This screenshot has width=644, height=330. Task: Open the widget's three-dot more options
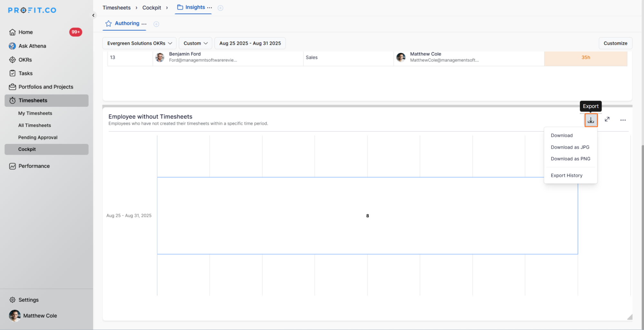point(623,120)
